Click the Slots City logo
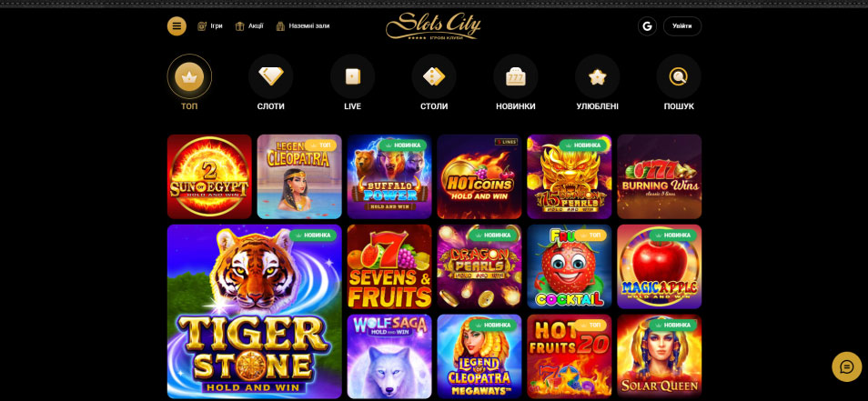 point(433,25)
